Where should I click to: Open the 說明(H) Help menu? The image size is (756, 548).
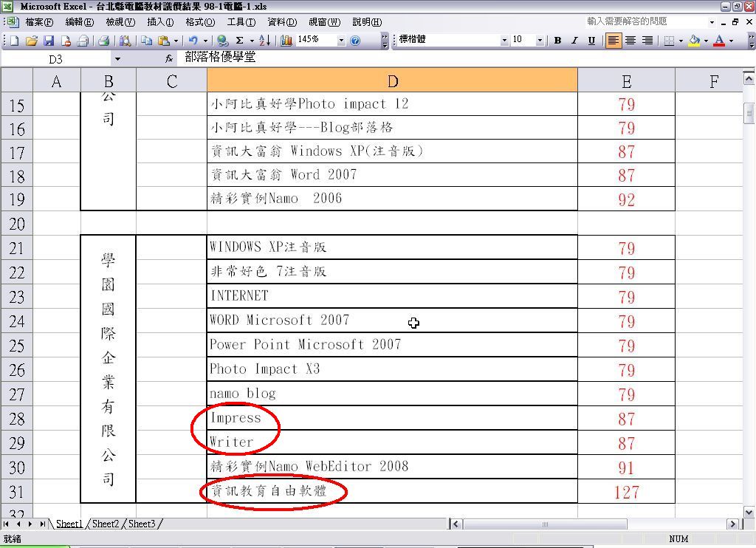(368, 22)
